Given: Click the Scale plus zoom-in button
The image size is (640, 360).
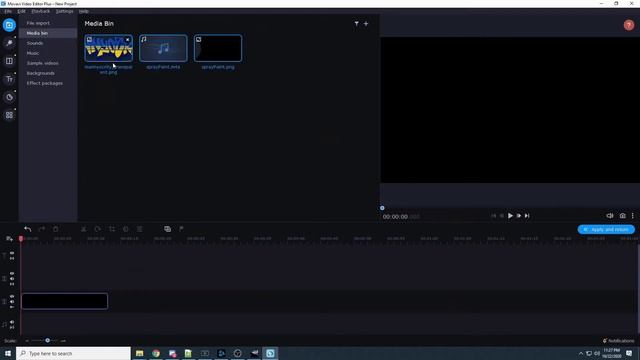Looking at the screenshot, I should pos(63,340).
